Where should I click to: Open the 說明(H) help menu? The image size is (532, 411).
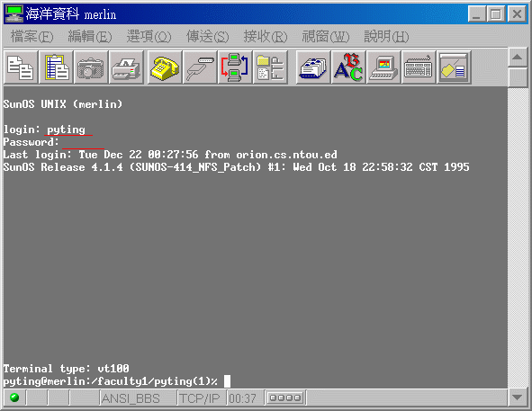[x=386, y=36]
